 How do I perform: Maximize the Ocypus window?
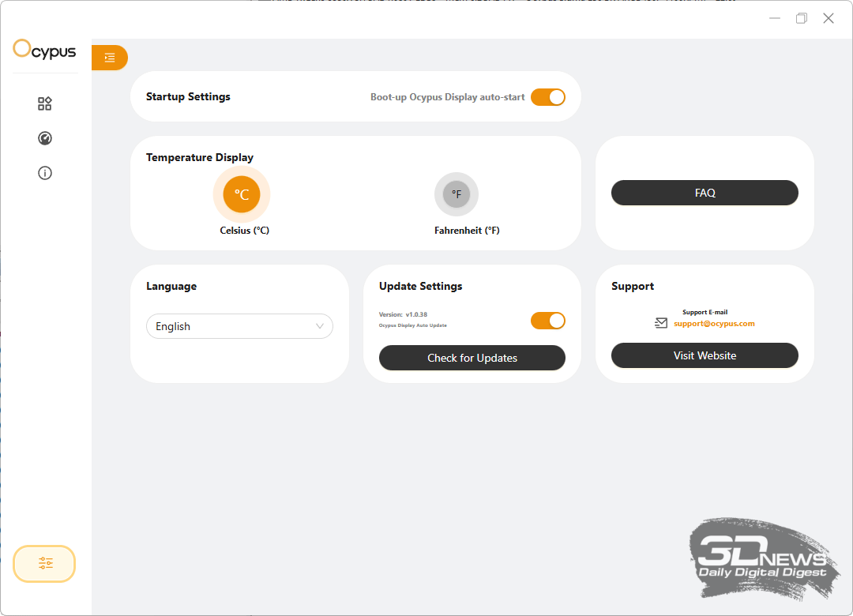click(802, 18)
